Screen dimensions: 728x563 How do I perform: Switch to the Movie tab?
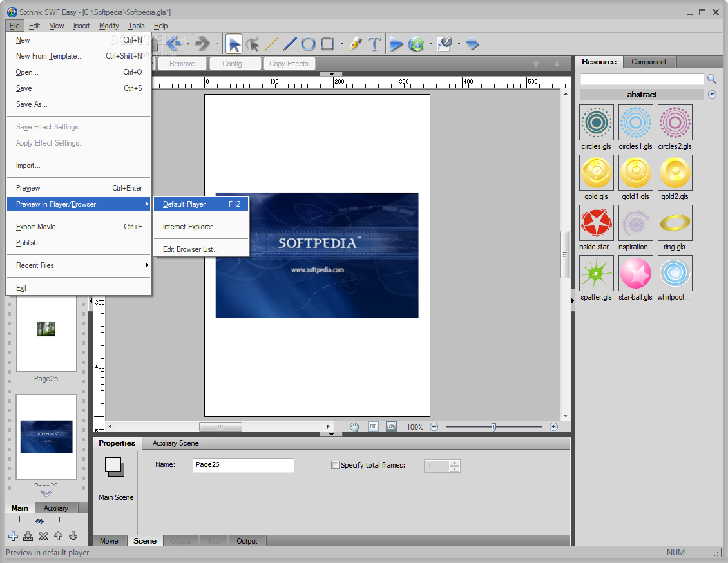[x=109, y=541]
